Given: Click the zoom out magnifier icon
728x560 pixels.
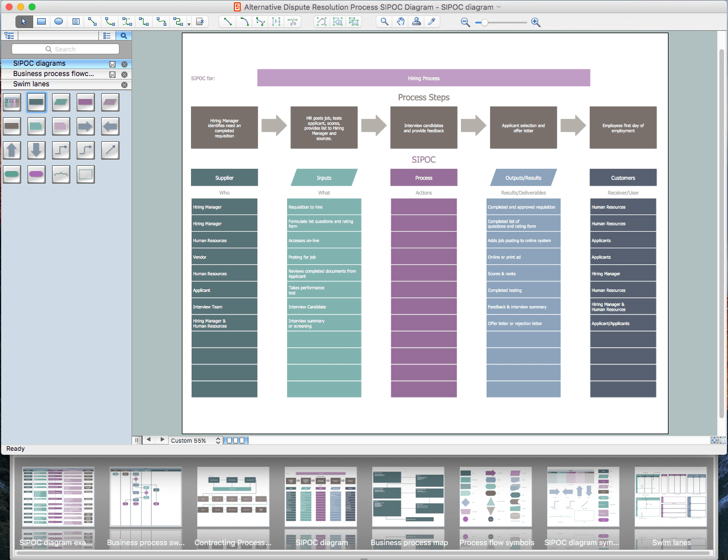Looking at the screenshot, I should [466, 22].
